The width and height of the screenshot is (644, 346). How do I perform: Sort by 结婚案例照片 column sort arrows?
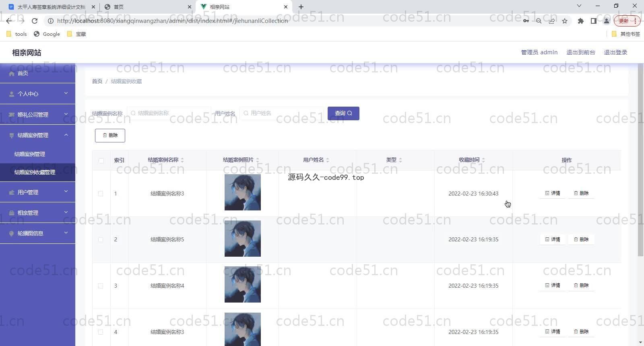(x=258, y=160)
